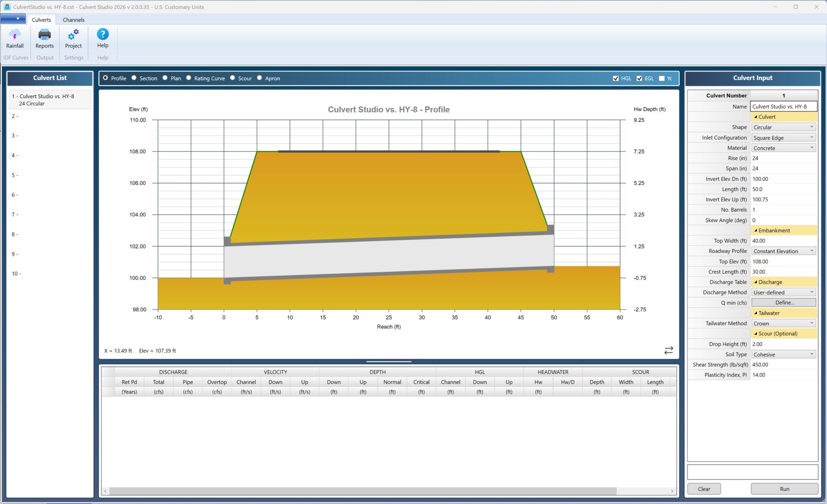The image size is (827, 504).
Task: Click the Invert Elev Dn value 100.00
Action: [x=783, y=179]
